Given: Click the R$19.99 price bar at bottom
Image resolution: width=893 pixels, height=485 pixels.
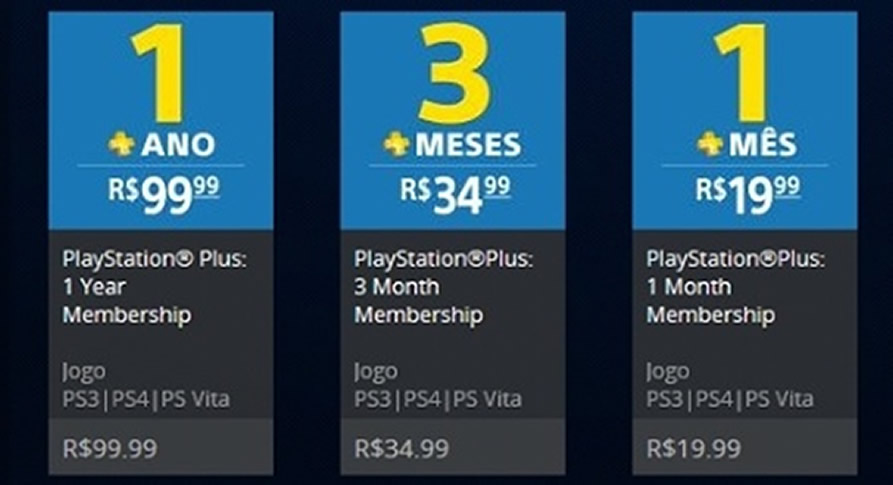Looking at the screenshot, I should (745, 448).
